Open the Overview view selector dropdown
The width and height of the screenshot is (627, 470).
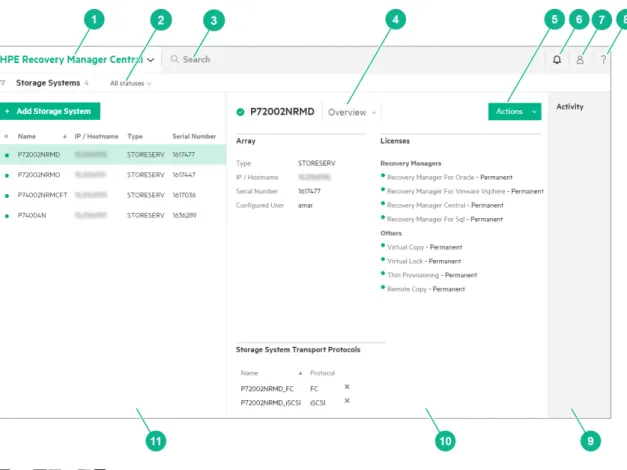[352, 112]
